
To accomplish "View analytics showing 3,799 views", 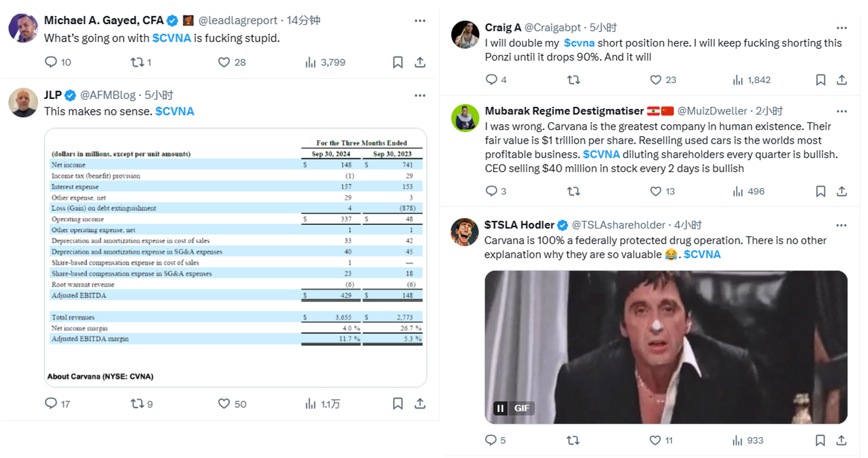I will [325, 62].
